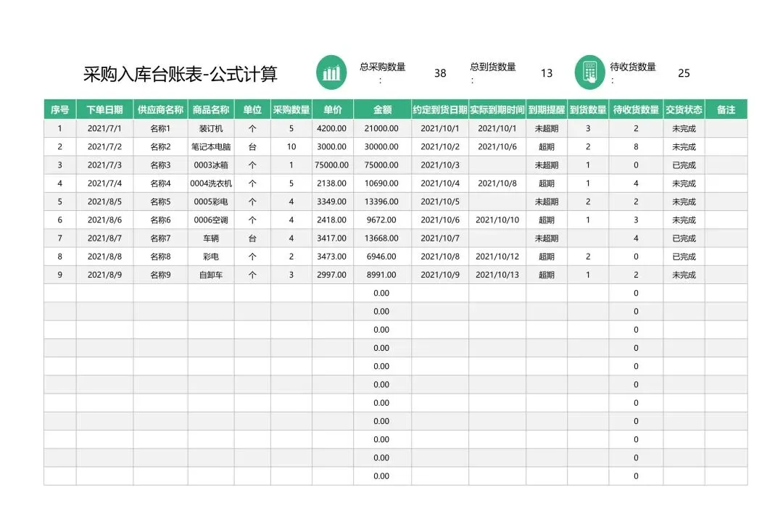Select product cell 0004洗衣机

click(211, 183)
